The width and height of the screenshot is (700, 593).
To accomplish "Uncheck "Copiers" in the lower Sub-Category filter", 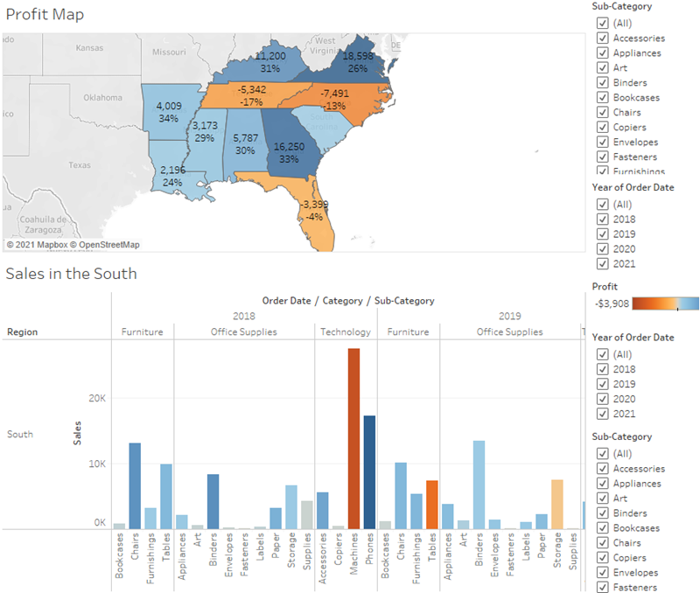I will [603, 558].
